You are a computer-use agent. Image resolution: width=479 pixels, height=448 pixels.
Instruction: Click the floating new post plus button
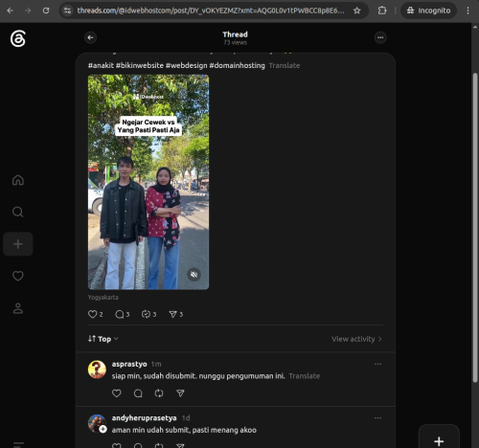pyautogui.click(x=439, y=441)
